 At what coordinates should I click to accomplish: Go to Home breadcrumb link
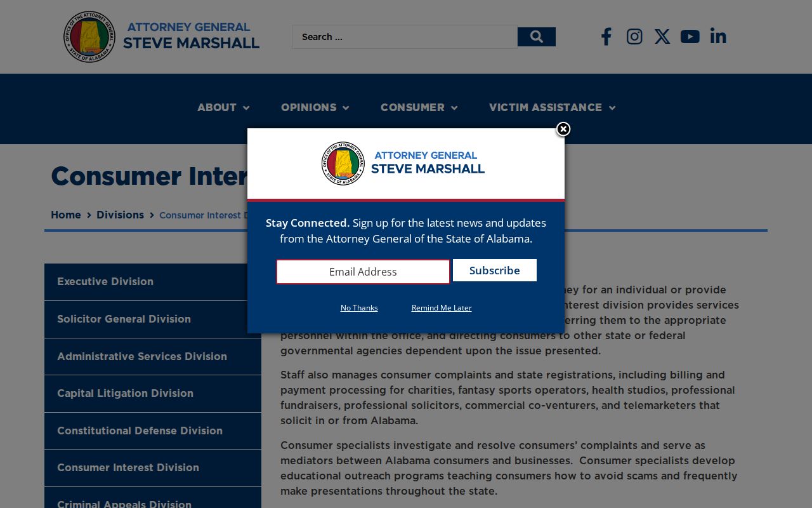66,215
